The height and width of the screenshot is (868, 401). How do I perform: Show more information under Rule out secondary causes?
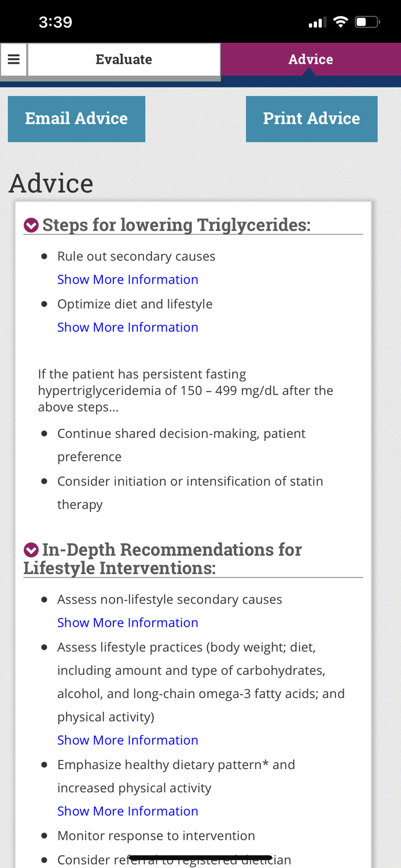click(128, 279)
